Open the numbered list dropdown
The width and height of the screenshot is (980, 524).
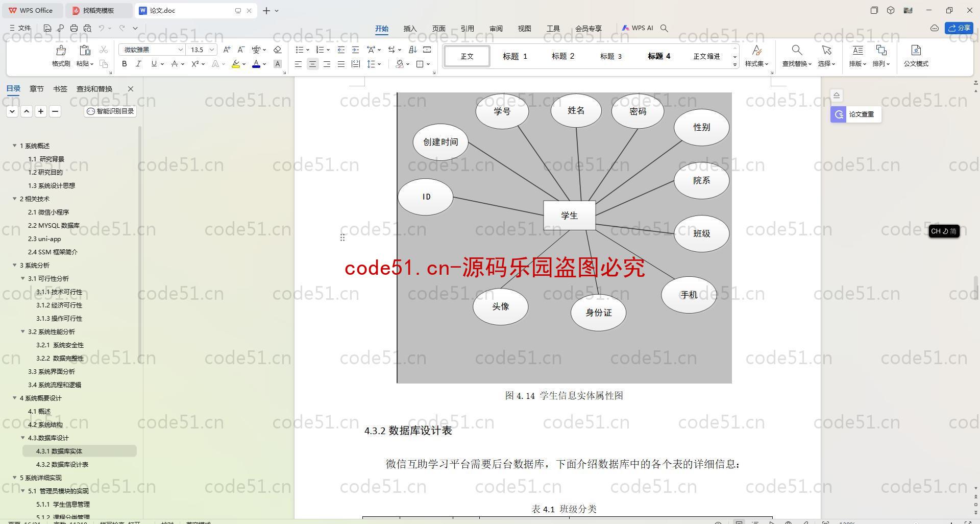[328, 50]
